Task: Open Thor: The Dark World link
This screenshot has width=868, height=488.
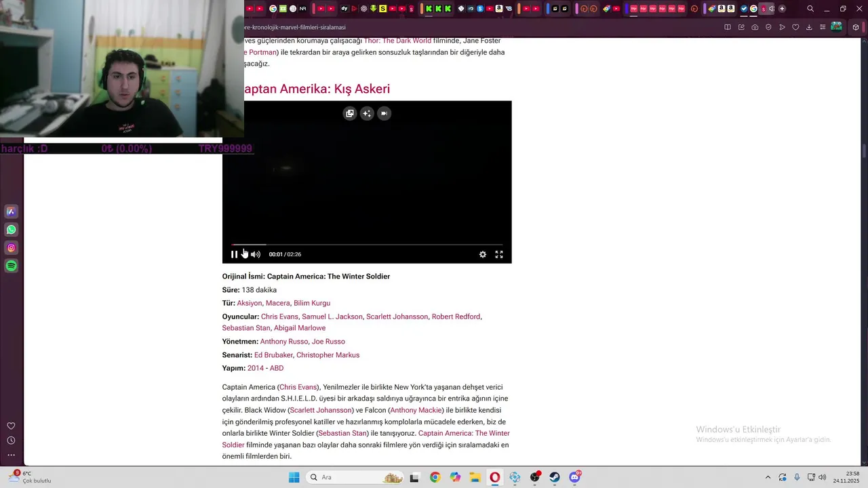Action: (x=397, y=41)
